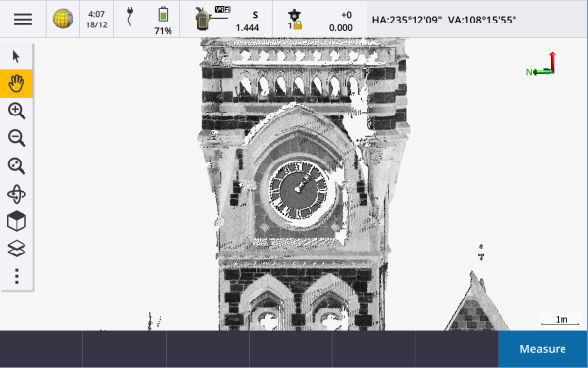588x368 pixels.
Task: Click the Zoom out magnifier
Action: click(x=17, y=139)
